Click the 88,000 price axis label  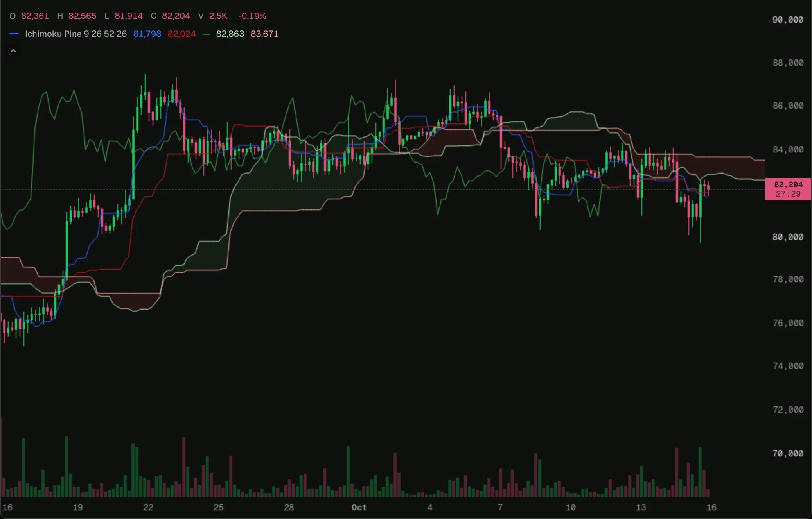(x=788, y=63)
